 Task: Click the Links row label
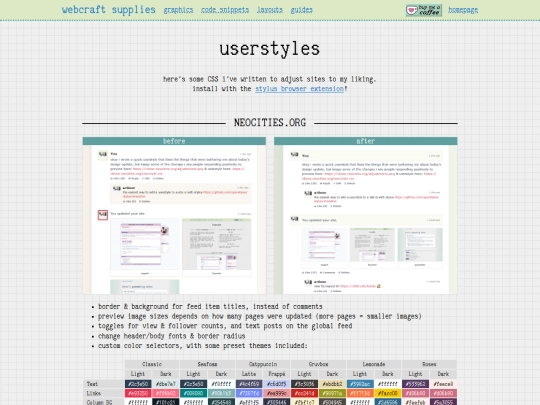point(103,393)
